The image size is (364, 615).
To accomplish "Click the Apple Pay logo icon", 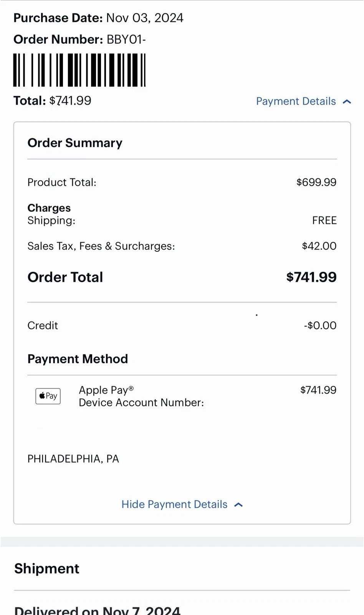I will [48, 396].
